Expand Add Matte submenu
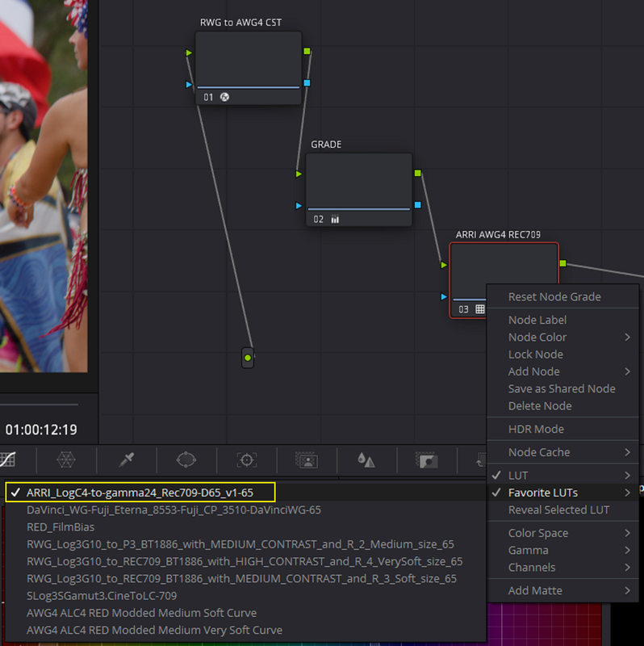 pos(562,590)
